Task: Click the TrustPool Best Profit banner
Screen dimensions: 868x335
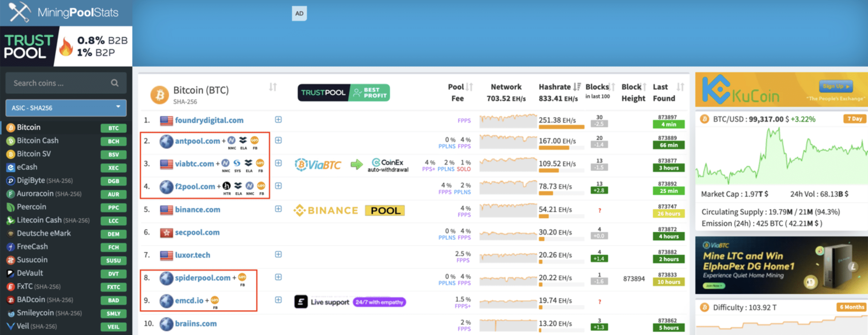Action: [343, 93]
